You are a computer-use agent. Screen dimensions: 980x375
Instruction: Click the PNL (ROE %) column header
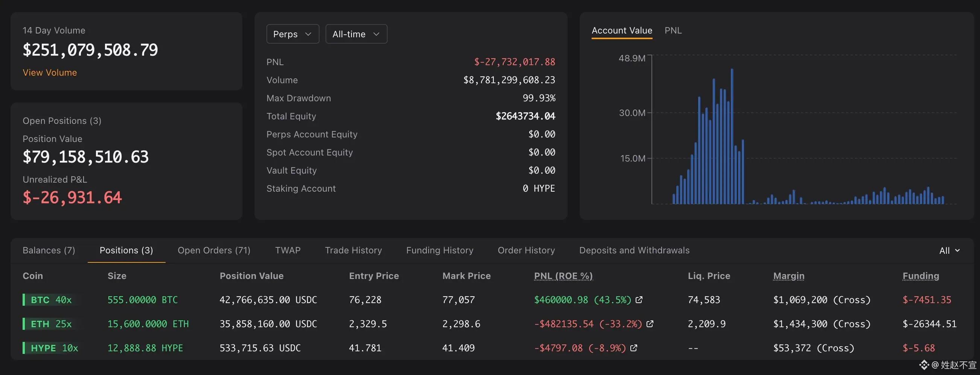563,276
